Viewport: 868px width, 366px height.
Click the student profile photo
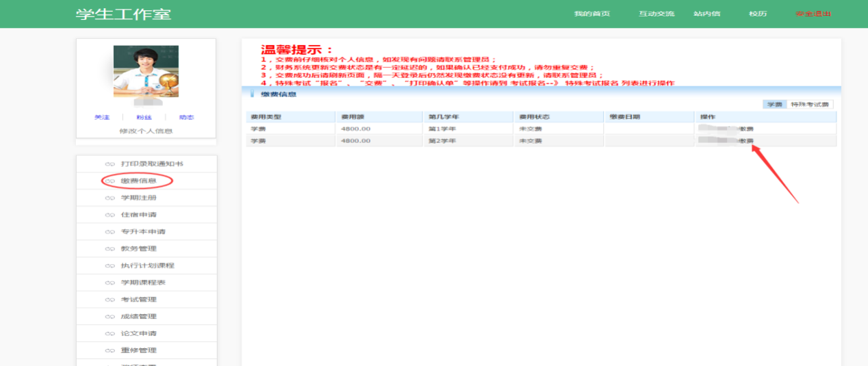pyautogui.click(x=146, y=71)
